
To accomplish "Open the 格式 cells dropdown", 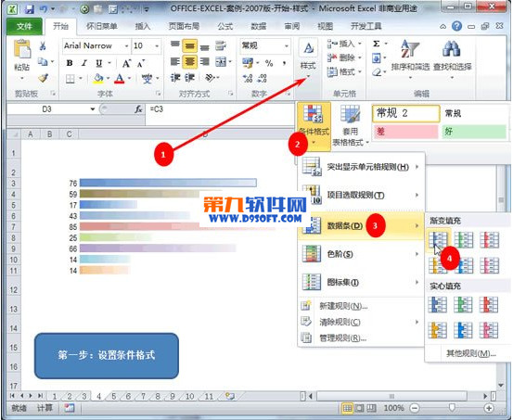I will (344, 71).
